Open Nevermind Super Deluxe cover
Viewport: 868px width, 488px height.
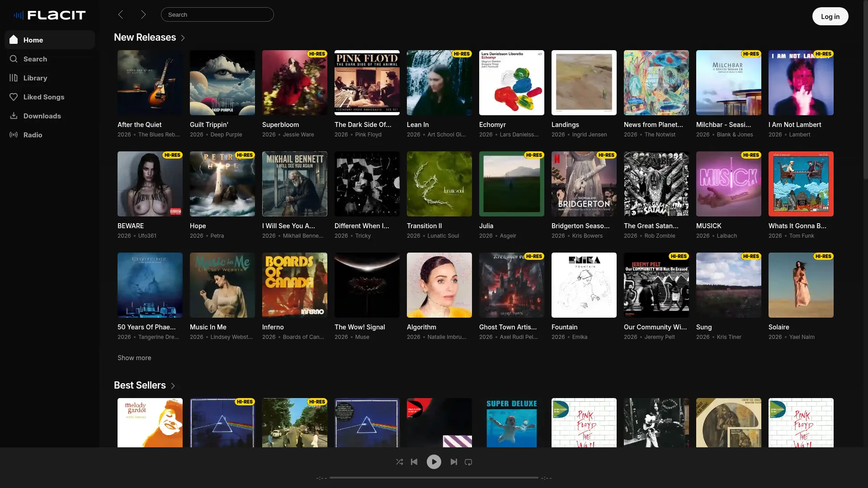tap(512, 423)
